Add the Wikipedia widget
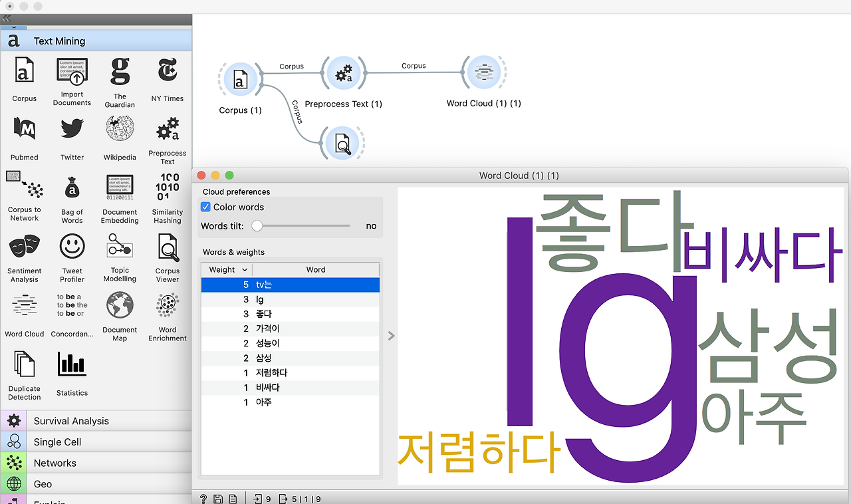 [120, 138]
